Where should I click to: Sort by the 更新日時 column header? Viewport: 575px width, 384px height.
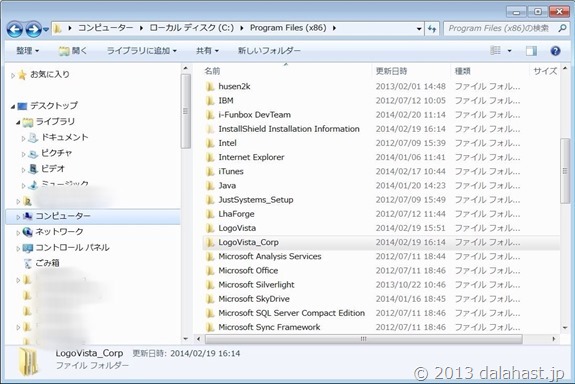[x=391, y=71]
